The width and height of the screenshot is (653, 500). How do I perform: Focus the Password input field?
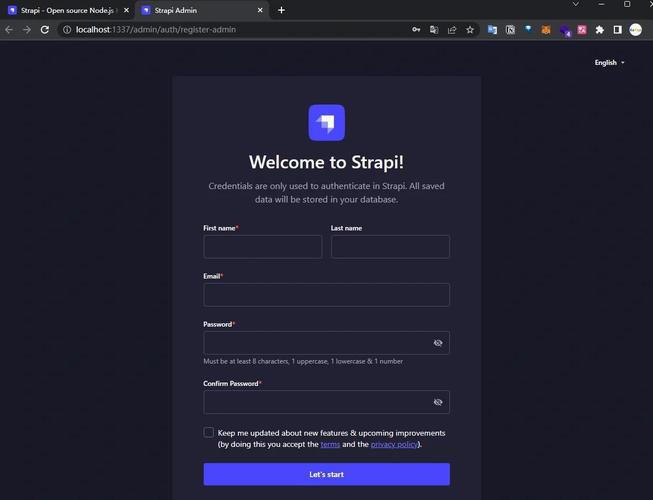point(326,343)
